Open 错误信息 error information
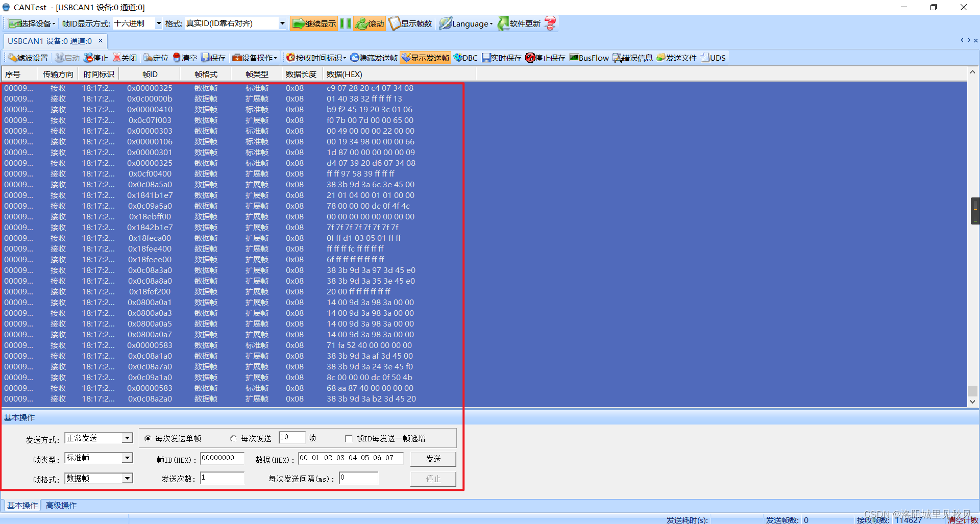Image resolution: width=980 pixels, height=524 pixels. 632,58
